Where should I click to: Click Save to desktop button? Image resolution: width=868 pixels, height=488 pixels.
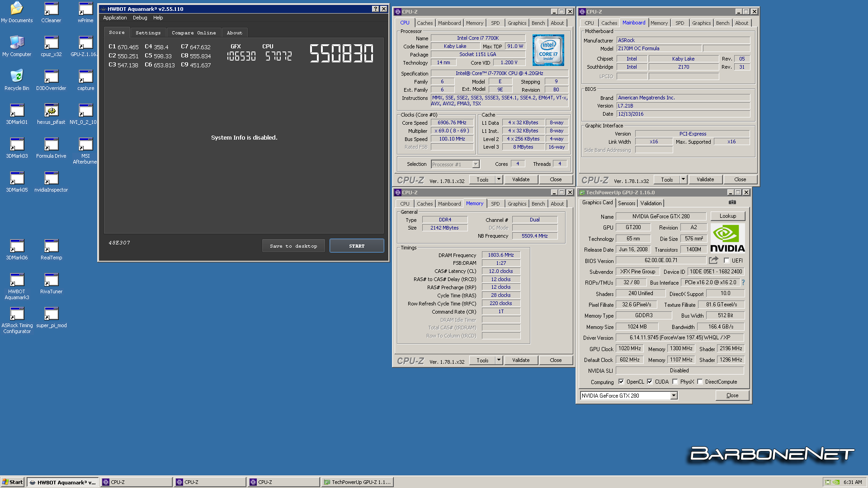[x=293, y=246]
